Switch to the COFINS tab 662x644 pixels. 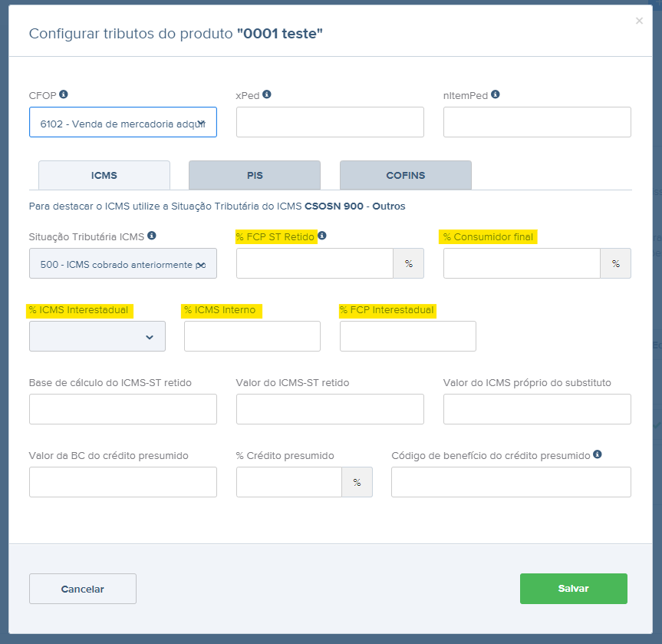point(405,175)
